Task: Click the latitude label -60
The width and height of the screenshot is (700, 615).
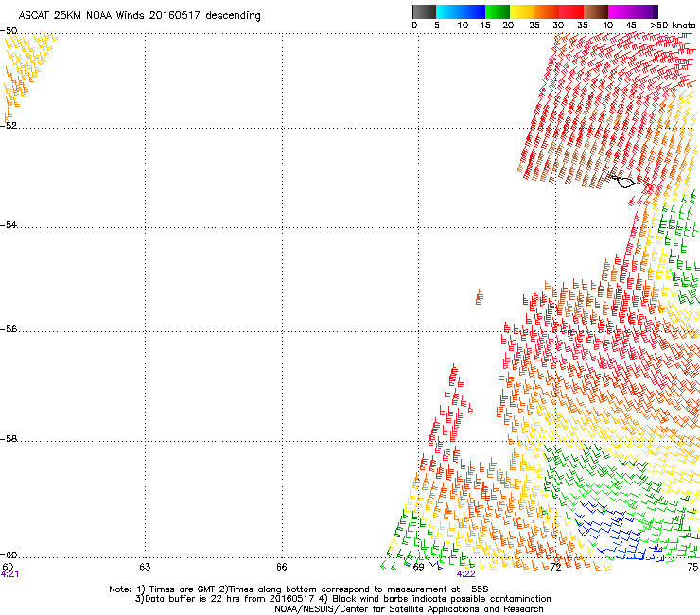Action: (x=9, y=554)
